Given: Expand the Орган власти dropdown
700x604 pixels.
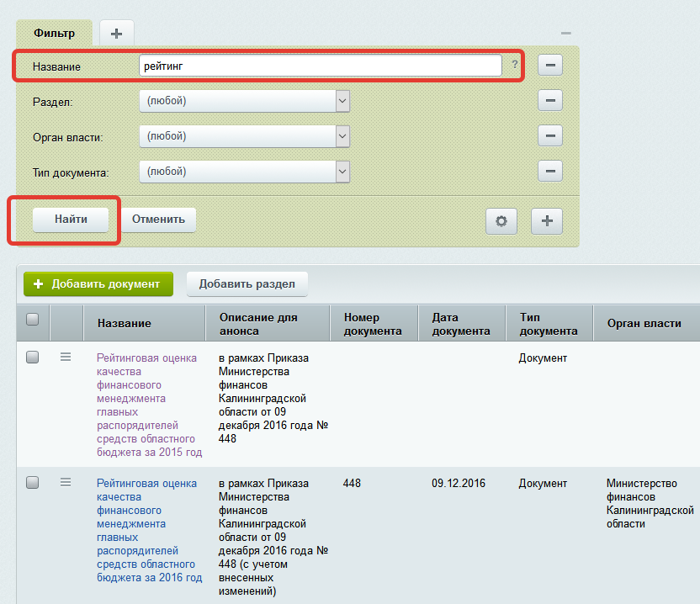Looking at the screenshot, I should (x=342, y=136).
